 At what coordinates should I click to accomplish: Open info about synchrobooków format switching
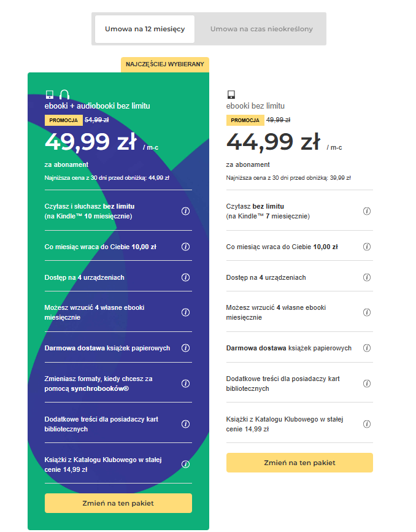[186, 384]
